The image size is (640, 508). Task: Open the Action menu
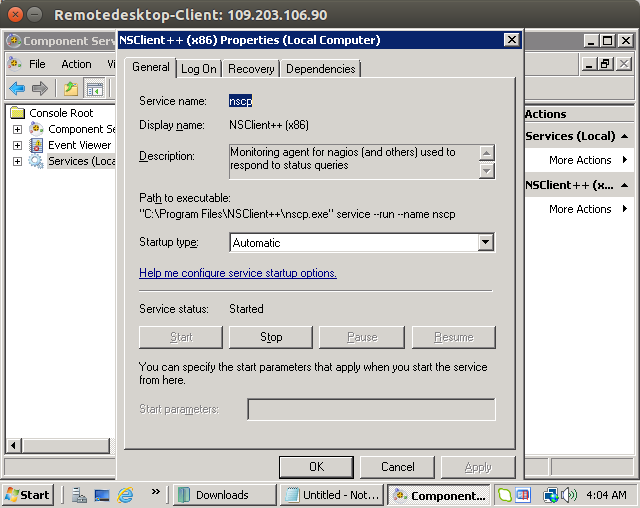pos(76,64)
